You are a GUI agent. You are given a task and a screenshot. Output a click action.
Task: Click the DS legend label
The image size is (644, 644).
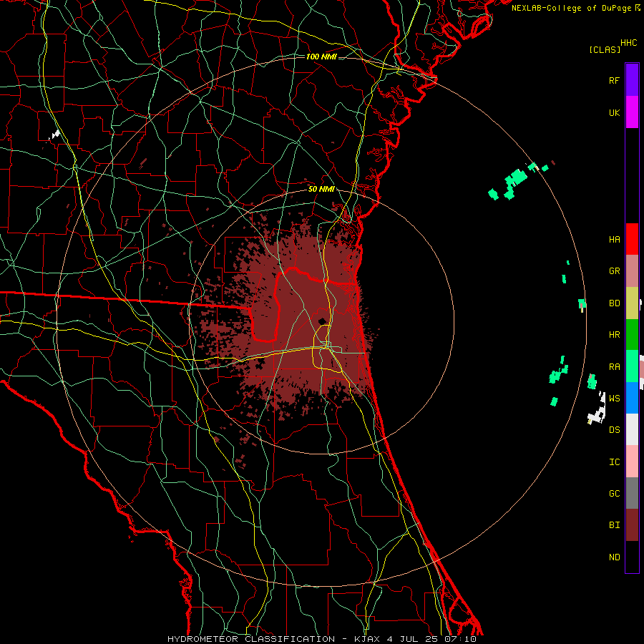click(614, 430)
